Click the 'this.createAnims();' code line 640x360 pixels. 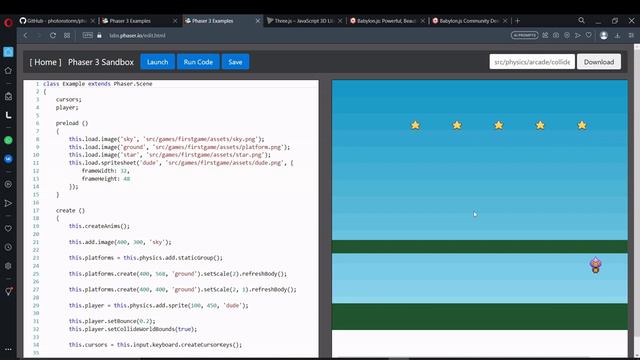click(99, 226)
